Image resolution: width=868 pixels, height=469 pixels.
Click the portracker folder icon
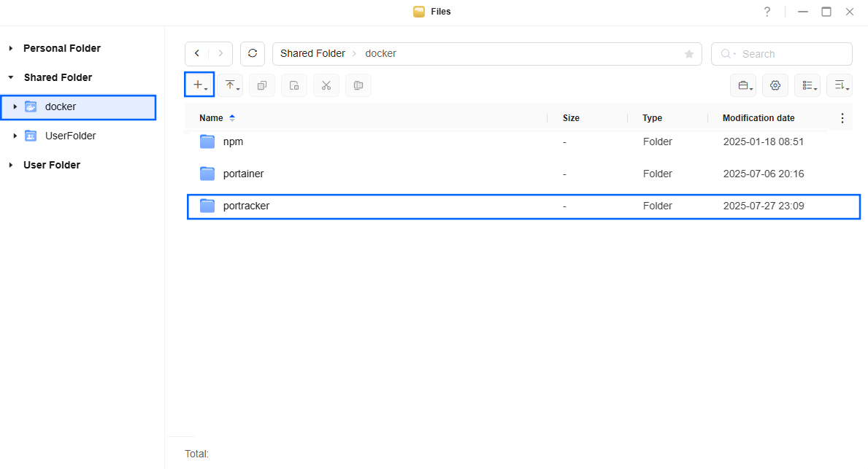pos(207,206)
